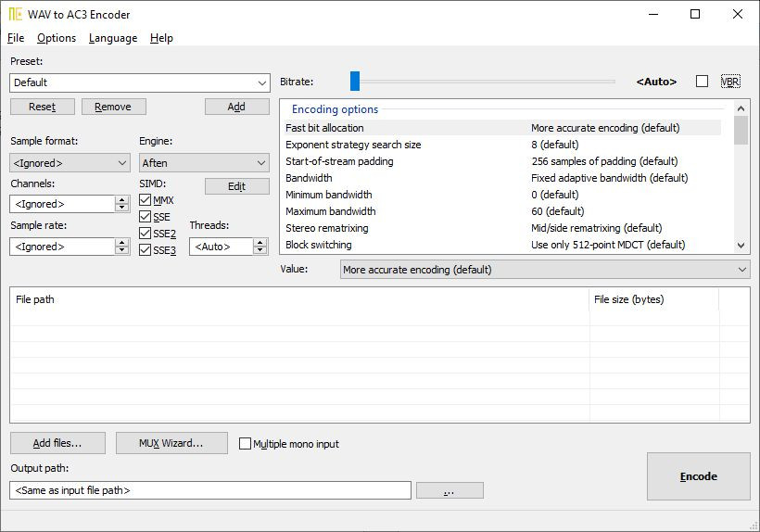Click the encoding options scrollbar thumb
This screenshot has width=760, height=532.
pyautogui.click(x=741, y=131)
